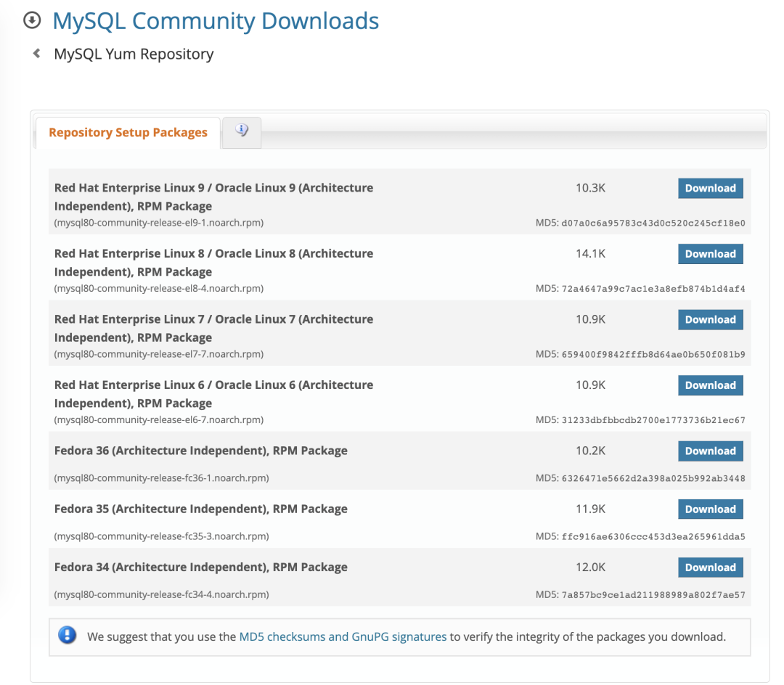This screenshot has width=784, height=685.
Task: Open the MySQL Community Downloads heading link
Action: coord(216,21)
